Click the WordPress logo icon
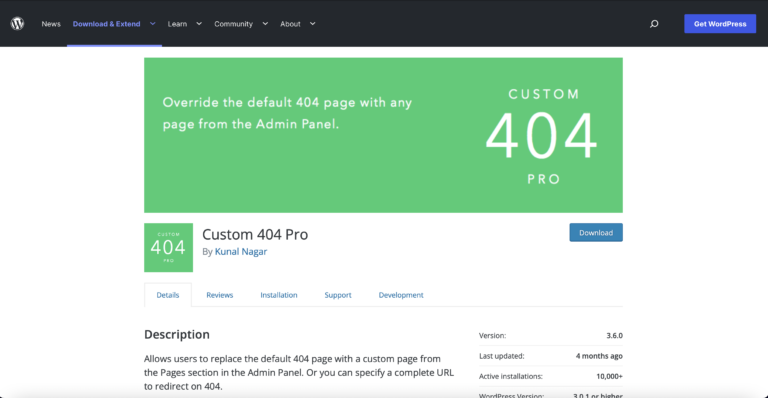 click(18, 23)
